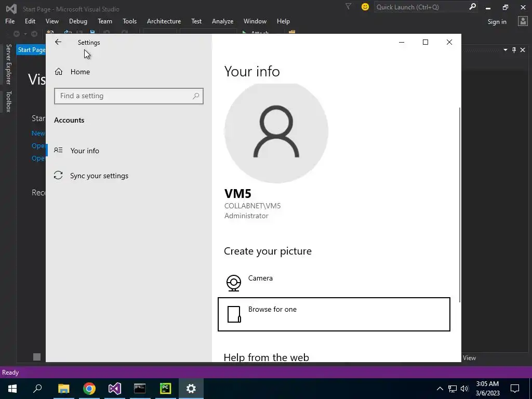Open File Explorer from the taskbar
This screenshot has height=399, width=532.
[x=63, y=389]
